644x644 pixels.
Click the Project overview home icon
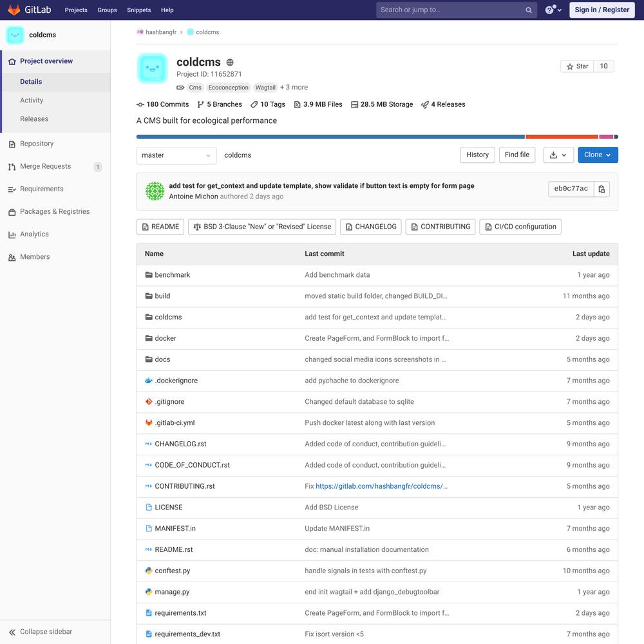pyautogui.click(x=12, y=61)
